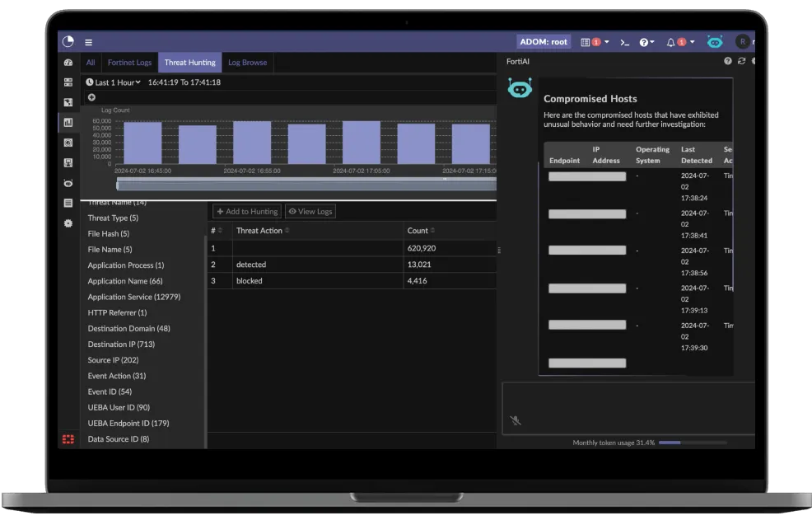Refresh the FortiAI panel conversation
812x525 pixels.
(x=741, y=61)
